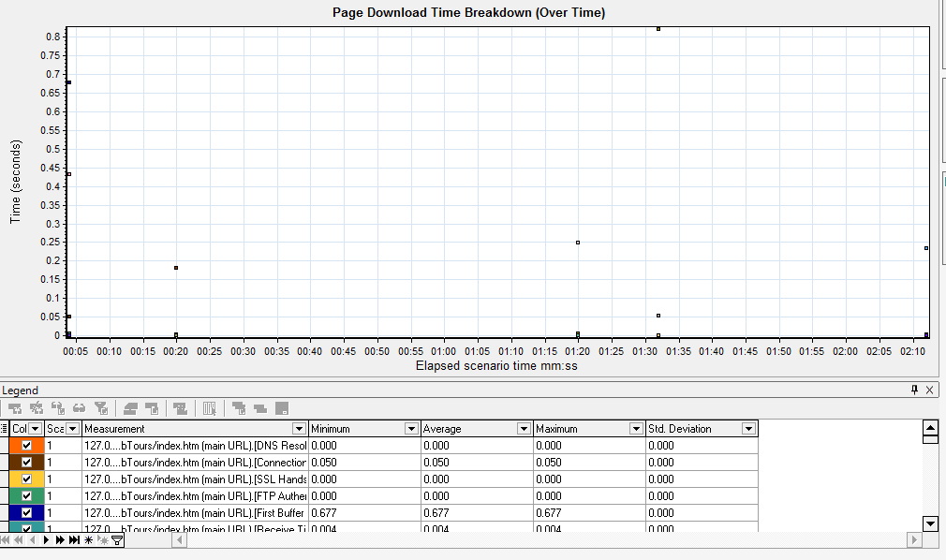Uncheck the DNS Resolution measurement checkbox
The width and height of the screenshot is (946, 560).
(26, 446)
